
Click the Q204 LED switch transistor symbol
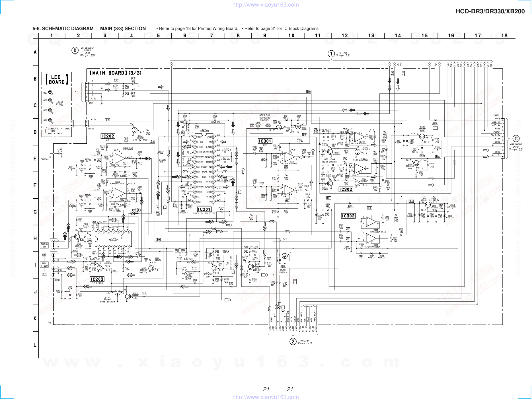pos(135,130)
